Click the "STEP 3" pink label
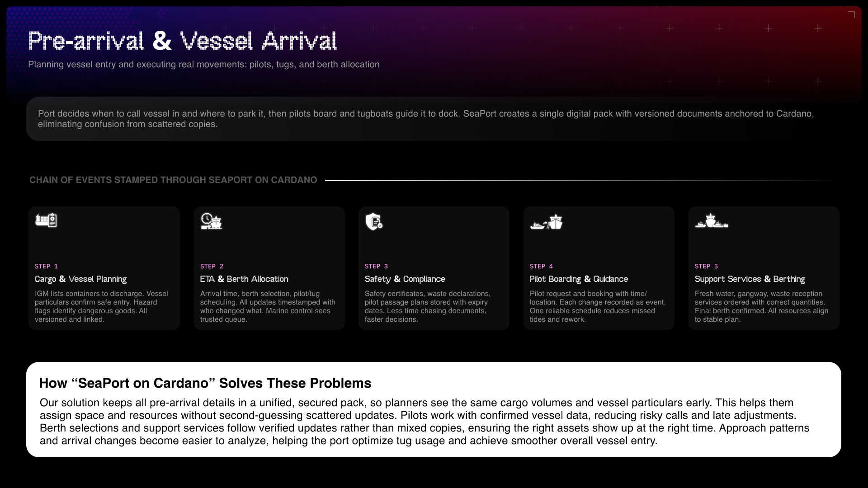 tap(376, 266)
